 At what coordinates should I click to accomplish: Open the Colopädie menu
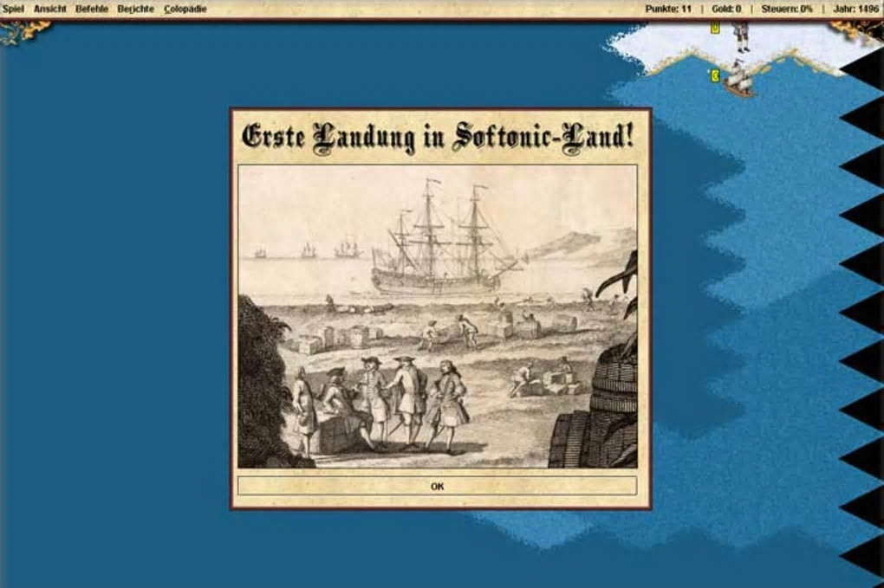(x=185, y=9)
